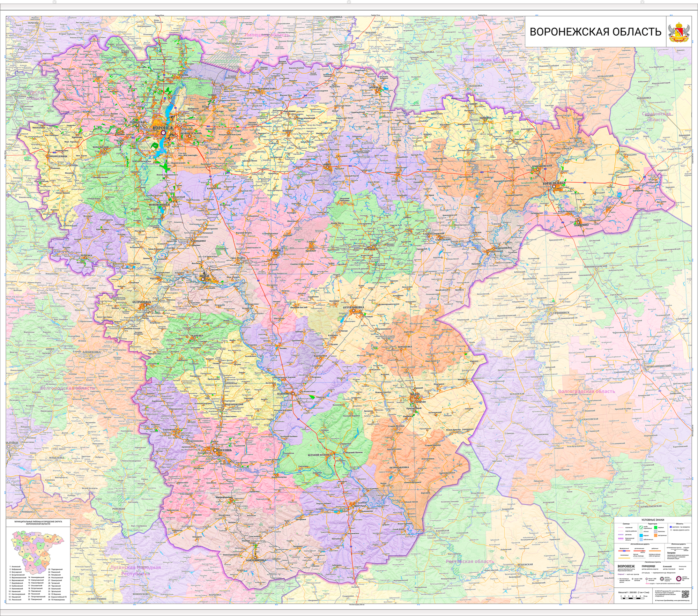Click the inset districts map title

(38, 523)
